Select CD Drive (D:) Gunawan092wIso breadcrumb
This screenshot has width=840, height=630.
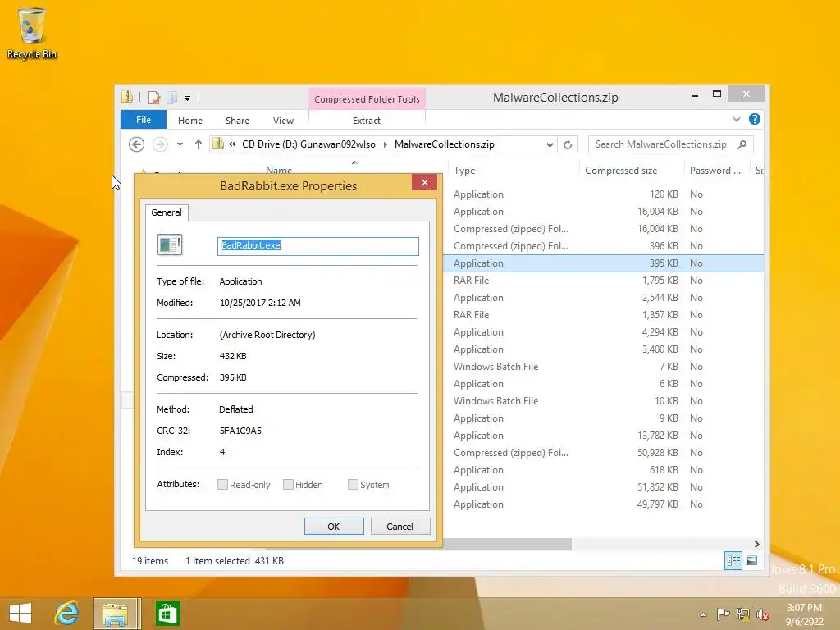click(308, 144)
